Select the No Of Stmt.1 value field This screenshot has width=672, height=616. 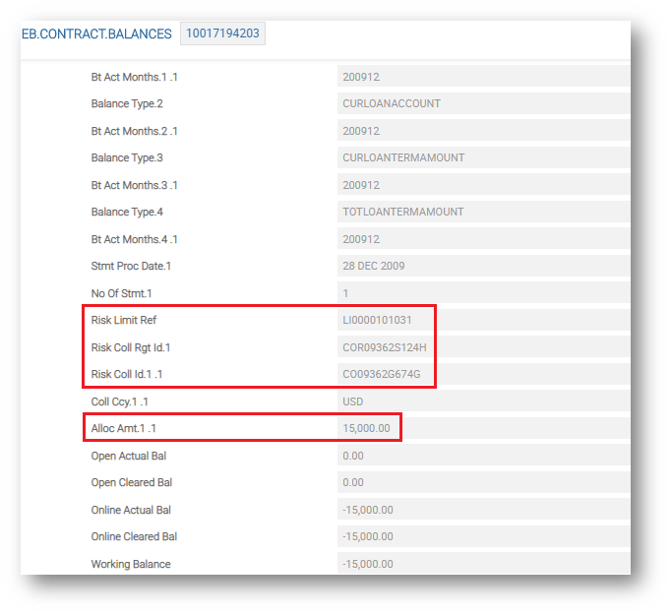[x=482, y=293]
